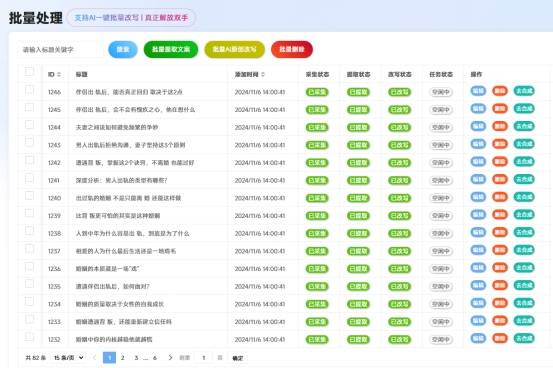The height and width of the screenshot is (368, 553).
Task: Check the box for row ID 1236
Action: [29, 266]
